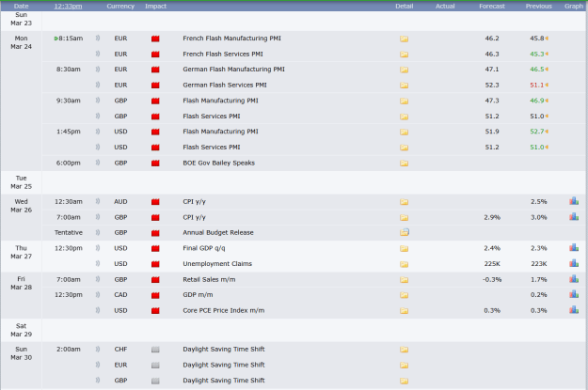588x390 pixels.
Task: Toggle sound alert for German Flash Manufacturing PMI
Action: pyautogui.click(x=98, y=69)
